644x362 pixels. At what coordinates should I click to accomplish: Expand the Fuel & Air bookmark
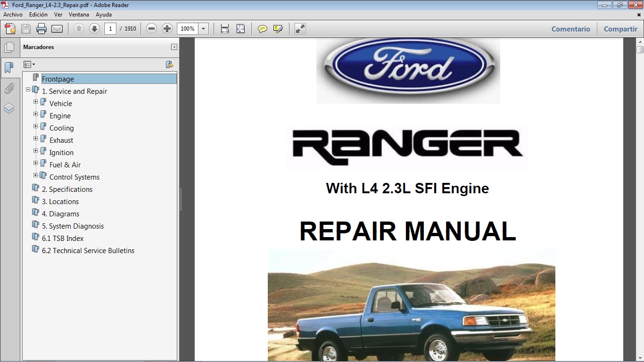click(x=35, y=163)
